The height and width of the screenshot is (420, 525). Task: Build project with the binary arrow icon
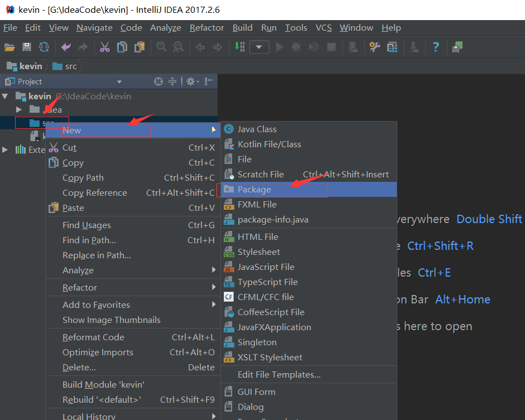(x=239, y=47)
